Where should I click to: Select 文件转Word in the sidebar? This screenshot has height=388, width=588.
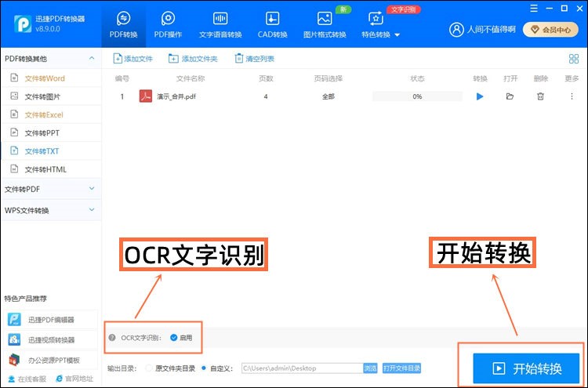point(51,78)
